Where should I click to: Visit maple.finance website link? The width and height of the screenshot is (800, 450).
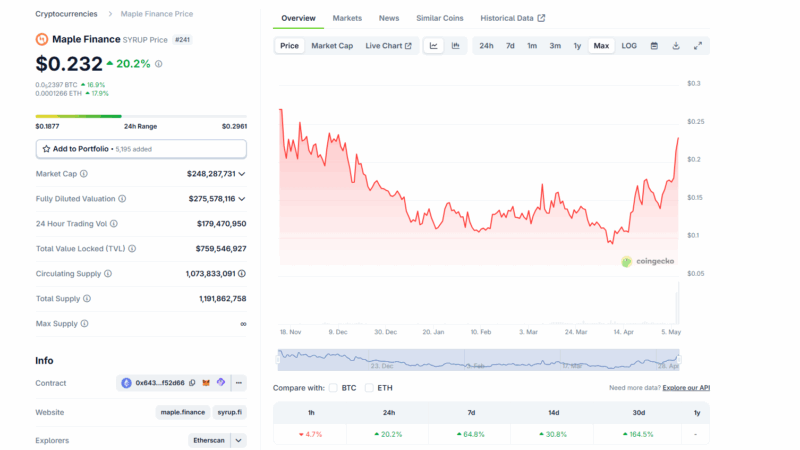tap(183, 412)
